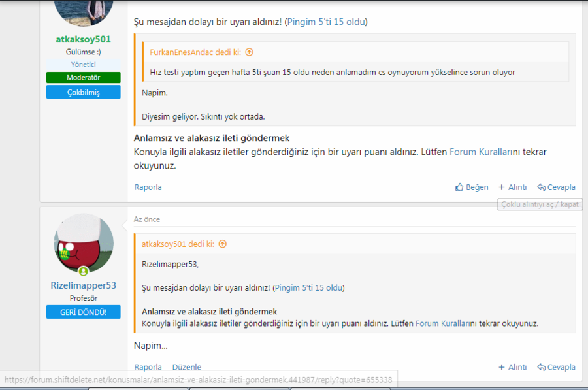
Task: Jump to FurkanEnesAndac's quoted post via the arrow icon
Action: click(250, 52)
